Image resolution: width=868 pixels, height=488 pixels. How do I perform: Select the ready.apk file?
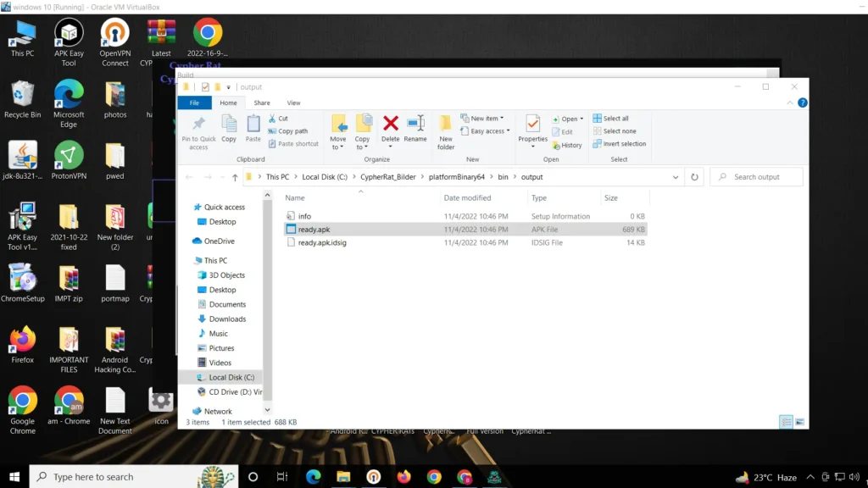465,230
